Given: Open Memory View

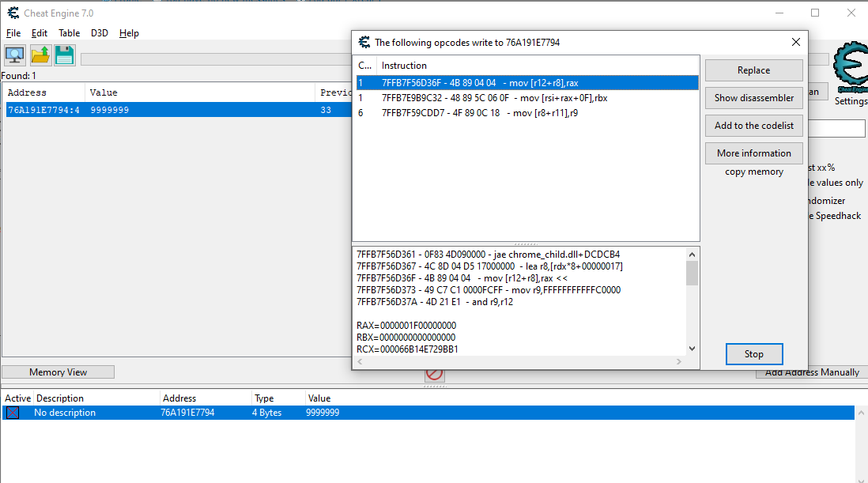Looking at the screenshot, I should coord(58,372).
